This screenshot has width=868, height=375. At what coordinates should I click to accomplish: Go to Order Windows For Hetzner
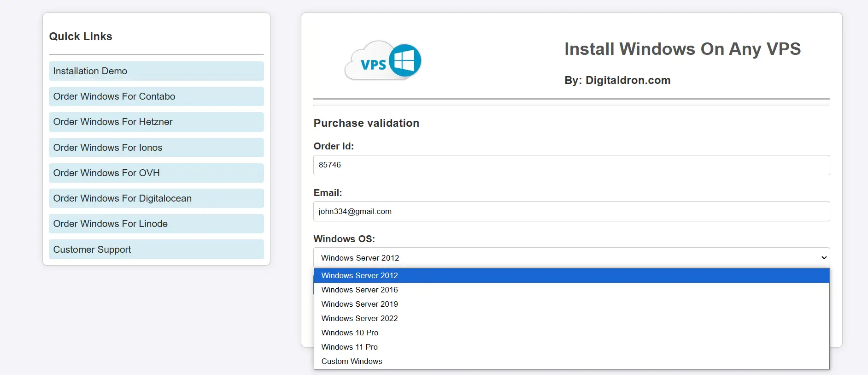[156, 122]
